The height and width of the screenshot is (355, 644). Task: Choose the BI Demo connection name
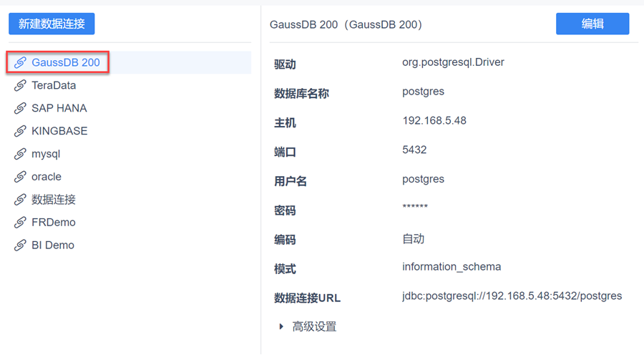pos(53,245)
